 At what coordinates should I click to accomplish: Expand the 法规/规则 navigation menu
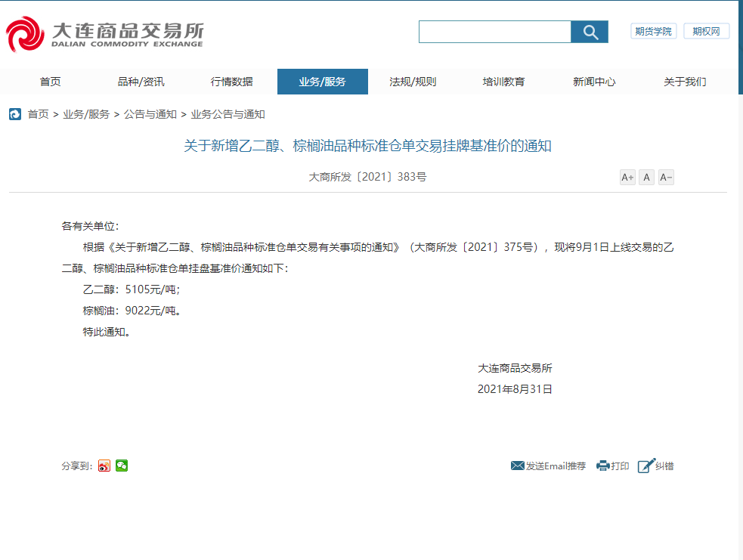(413, 82)
